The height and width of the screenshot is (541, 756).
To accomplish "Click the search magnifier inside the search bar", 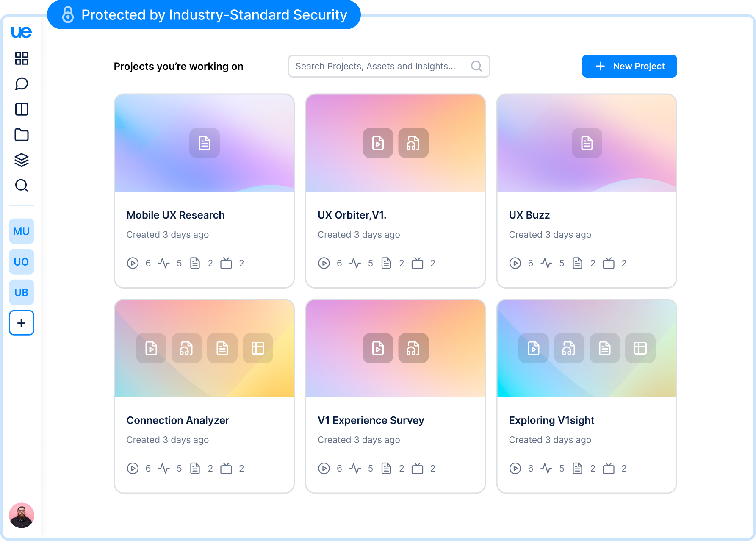I will coord(476,66).
